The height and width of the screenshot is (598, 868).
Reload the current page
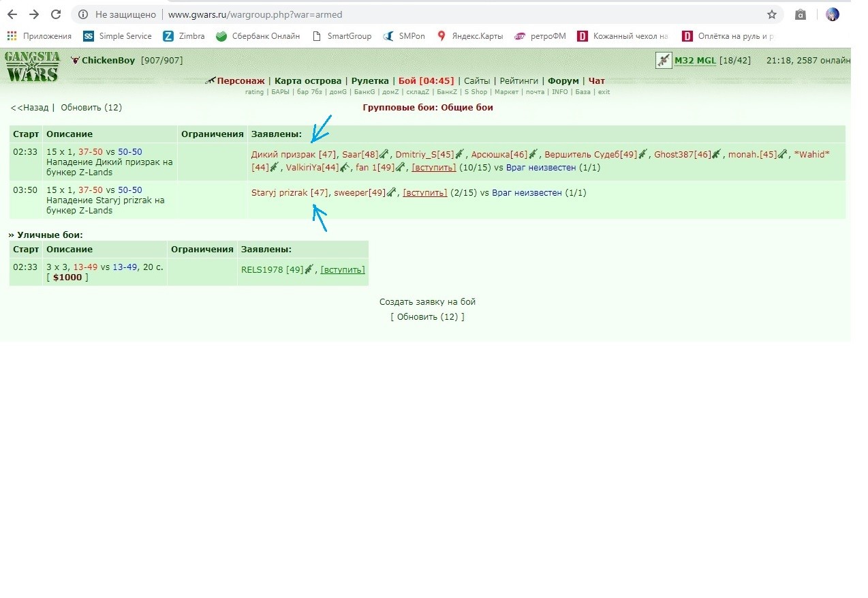point(56,14)
